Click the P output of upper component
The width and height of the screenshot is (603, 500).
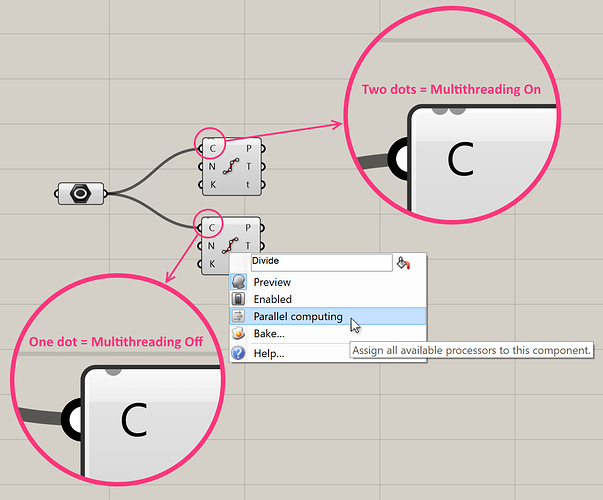click(249, 149)
